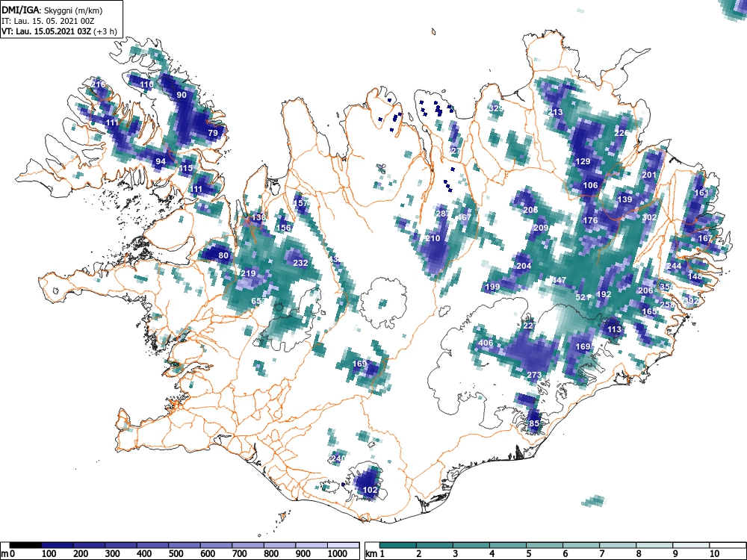Click the visibility value '219' on the map
The width and height of the screenshot is (747, 560).
(248, 273)
